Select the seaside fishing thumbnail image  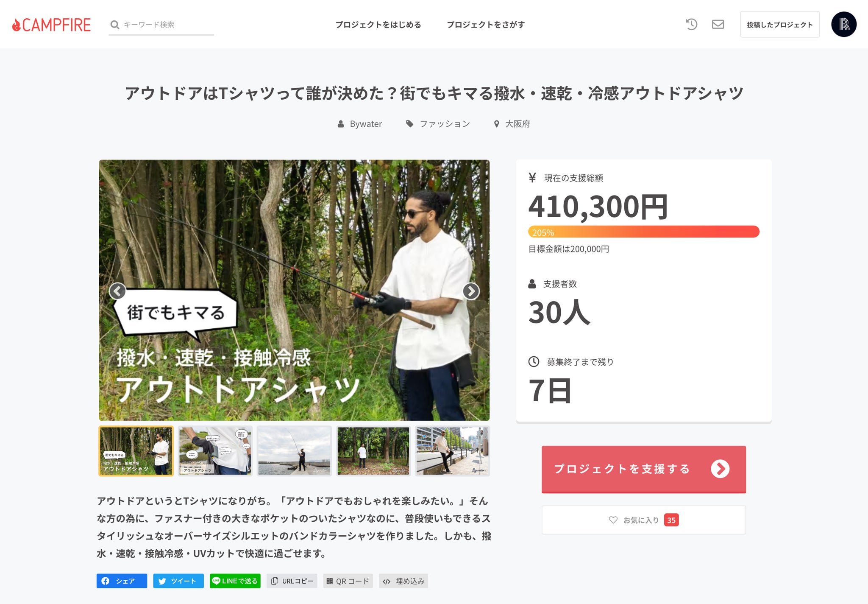[294, 451]
